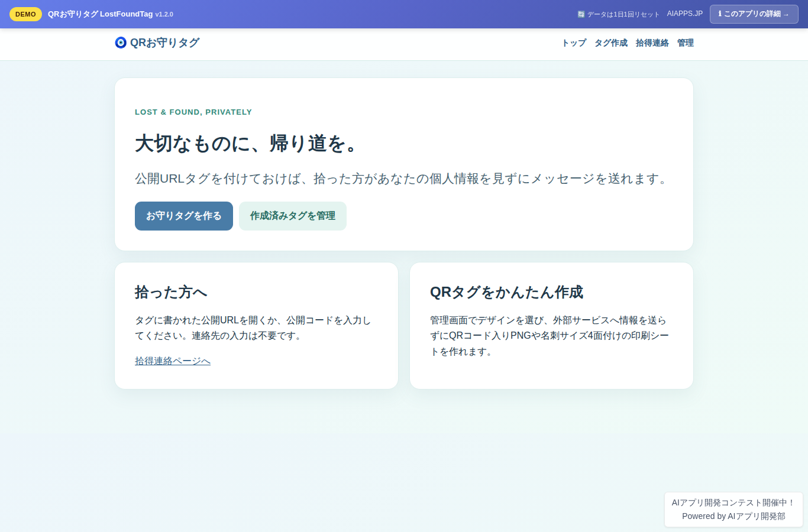Click the DEMO badge

pyautogui.click(x=25, y=14)
